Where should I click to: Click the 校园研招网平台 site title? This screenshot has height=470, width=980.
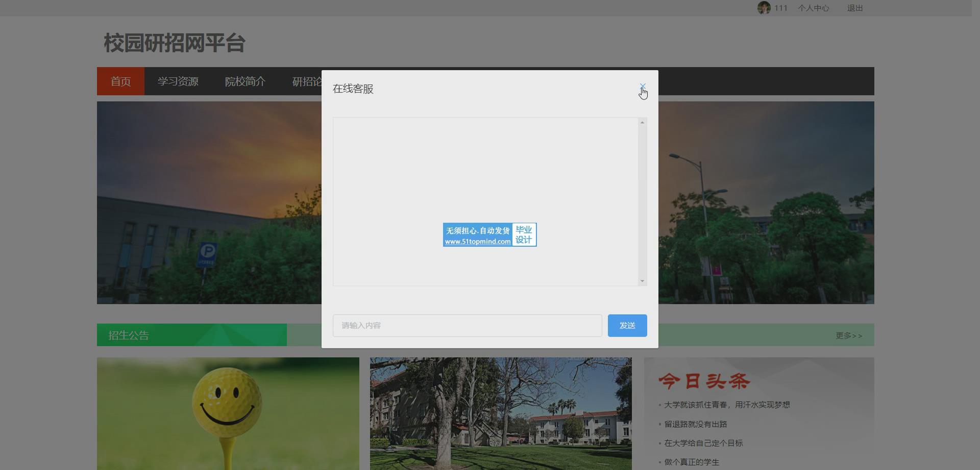[175, 43]
